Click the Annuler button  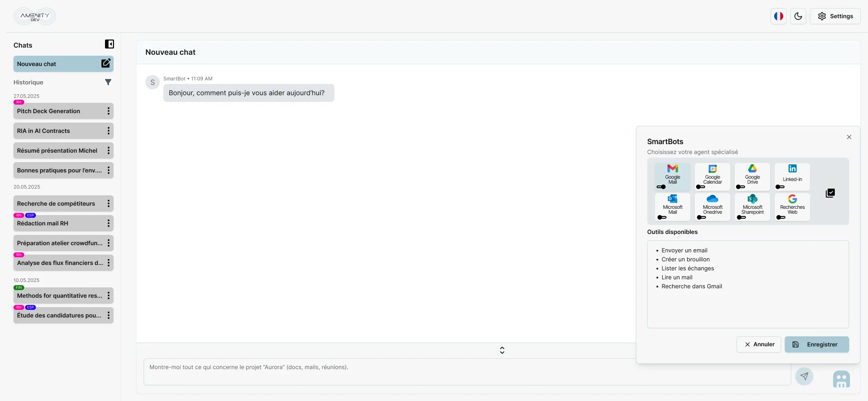(x=758, y=344)
